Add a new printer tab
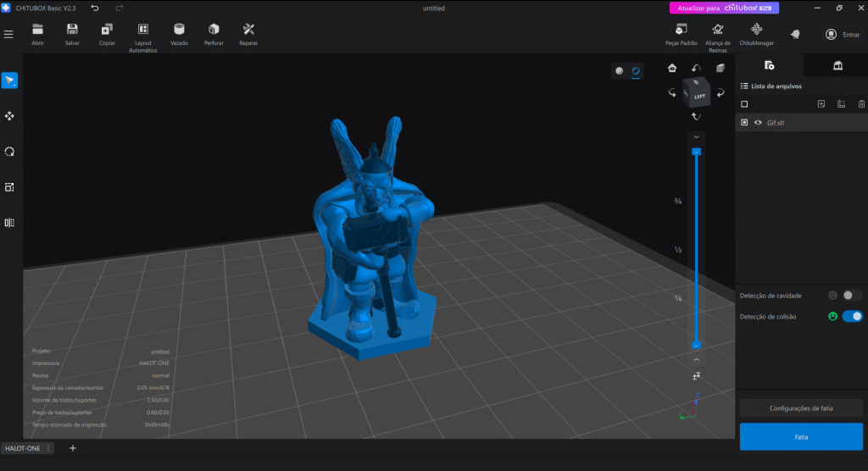The width and height of the screenshot is (868, 471). (x=73, y=448)
